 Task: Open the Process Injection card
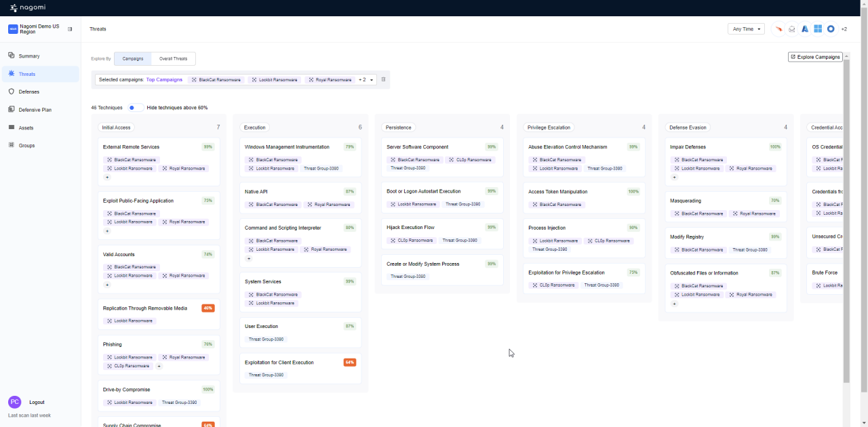584,238
